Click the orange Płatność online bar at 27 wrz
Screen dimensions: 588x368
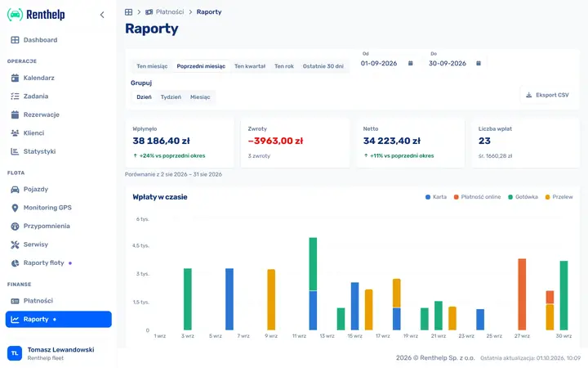coord(522,294)
